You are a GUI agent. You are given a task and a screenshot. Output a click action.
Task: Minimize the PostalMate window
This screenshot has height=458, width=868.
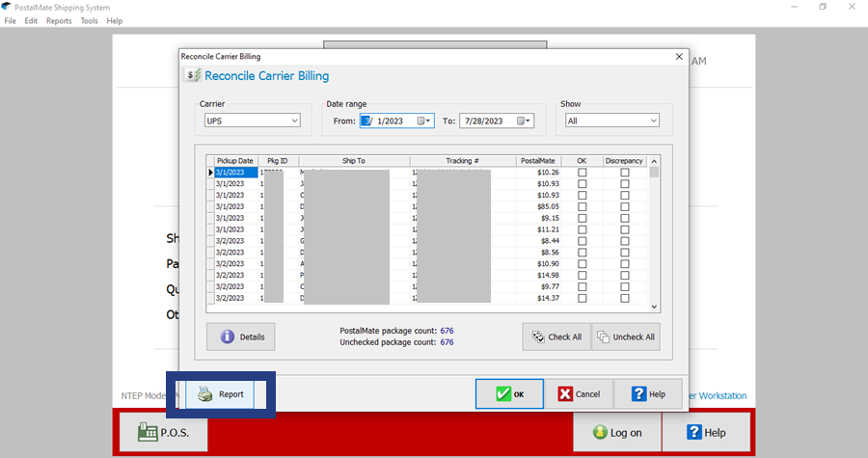[x=795, y=7]
